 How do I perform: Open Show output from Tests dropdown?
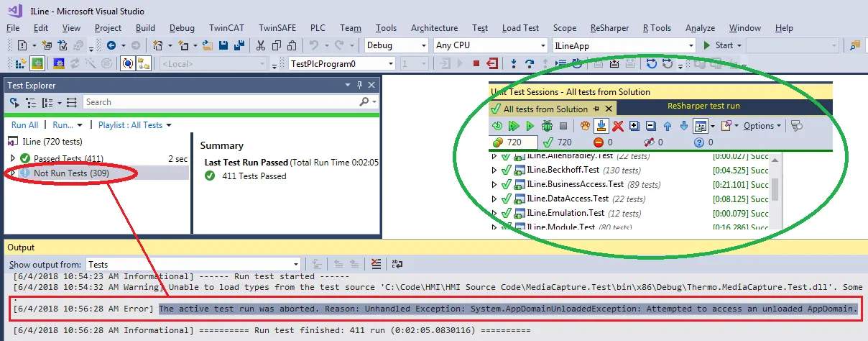coord(193,264)
